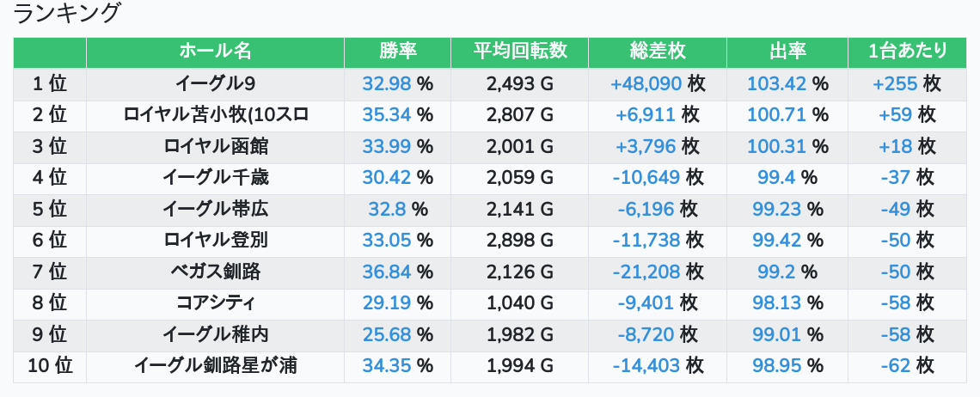Screen dimensions: 980x397
Task: Open the イーグル千歳 hall row
Action: click(215, 178)
